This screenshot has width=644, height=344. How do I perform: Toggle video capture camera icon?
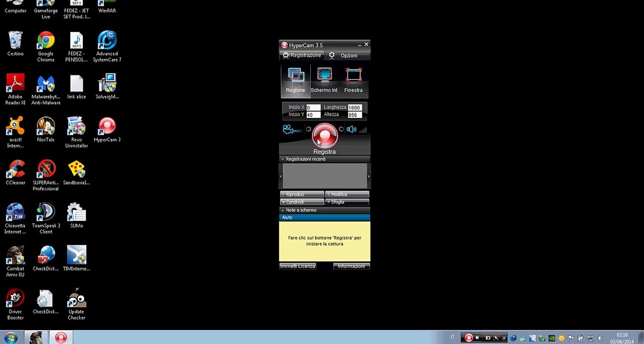[x=288, y=129]
